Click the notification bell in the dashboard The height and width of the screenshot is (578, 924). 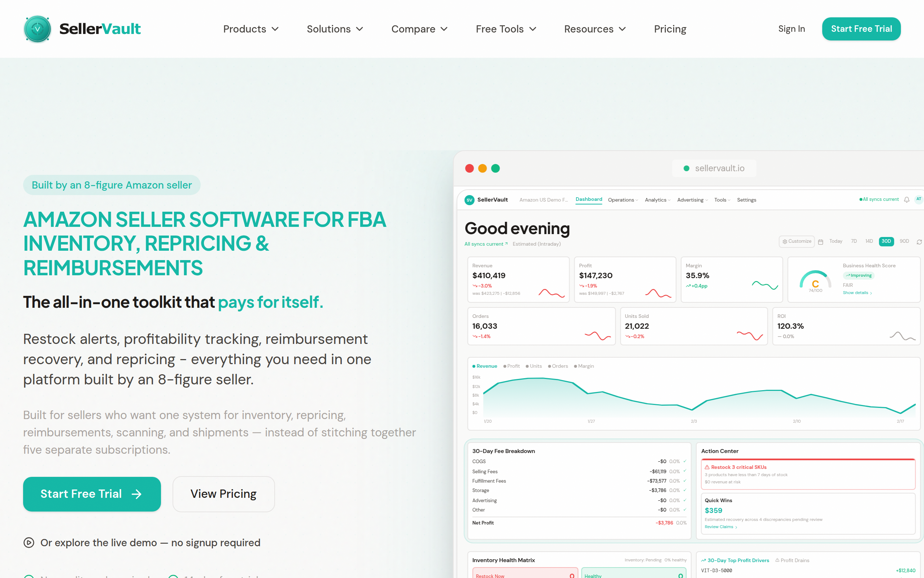tap(907, 199)
